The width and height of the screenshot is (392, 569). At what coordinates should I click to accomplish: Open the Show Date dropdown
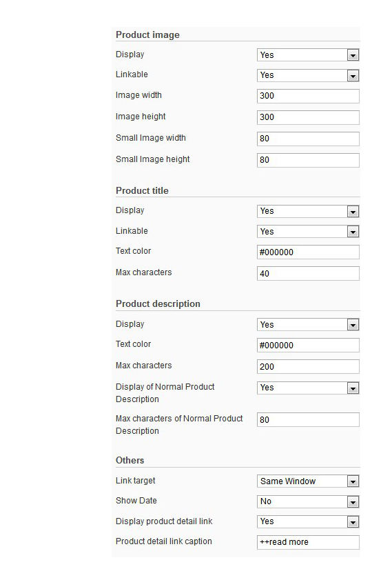click(308, 501)
